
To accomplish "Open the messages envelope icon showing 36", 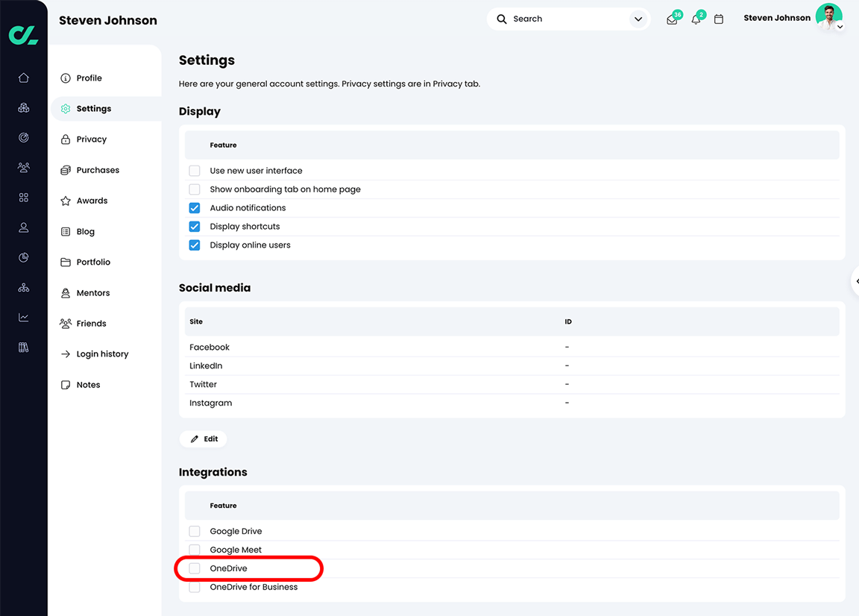I will click(x=672, y=19).
